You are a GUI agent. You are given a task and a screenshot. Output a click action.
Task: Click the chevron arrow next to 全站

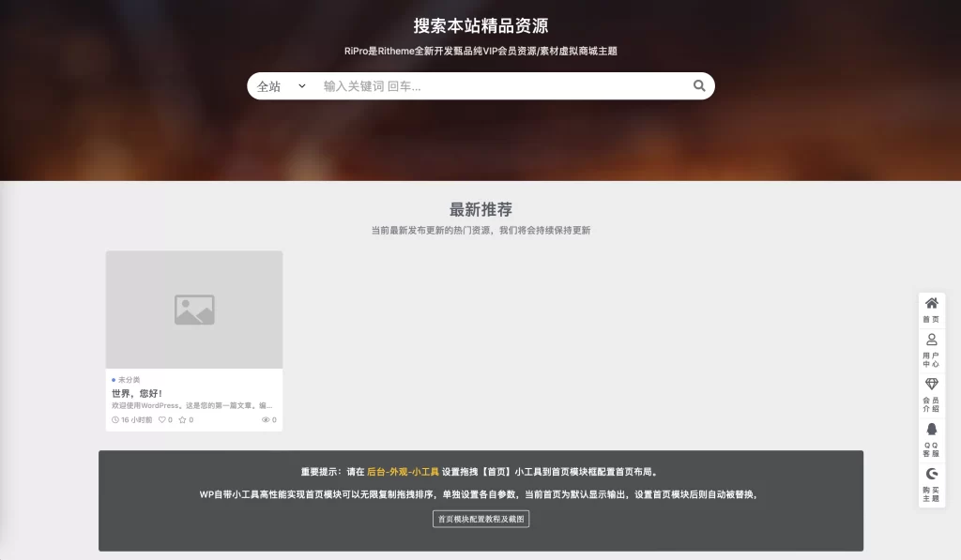(302, 86)
